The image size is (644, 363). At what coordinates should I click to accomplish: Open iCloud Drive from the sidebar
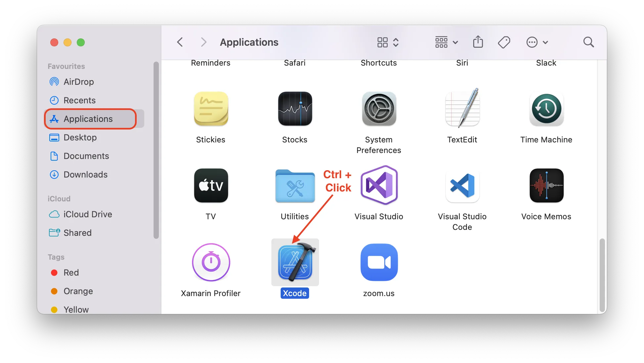(x=88, y=214)
